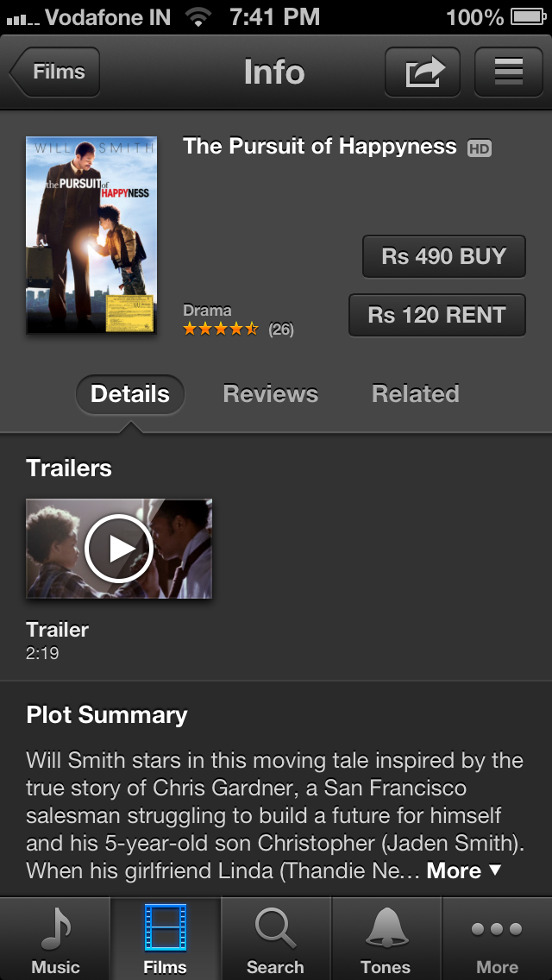The height and width of the screenshot is (980, 552).
Task: Tap the Trailer title label
Action: pyautogui.click(x=58, y=630)
